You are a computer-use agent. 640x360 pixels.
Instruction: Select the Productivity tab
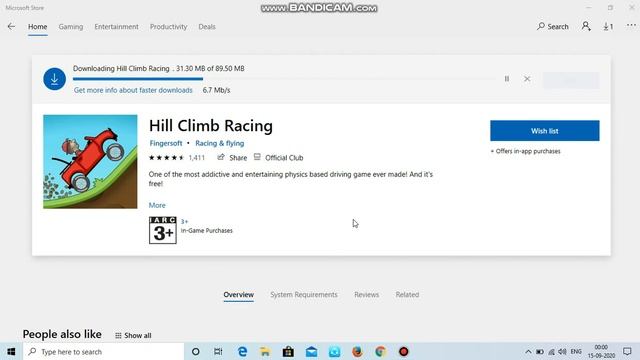pyautogui.click(x=168, y=27)
